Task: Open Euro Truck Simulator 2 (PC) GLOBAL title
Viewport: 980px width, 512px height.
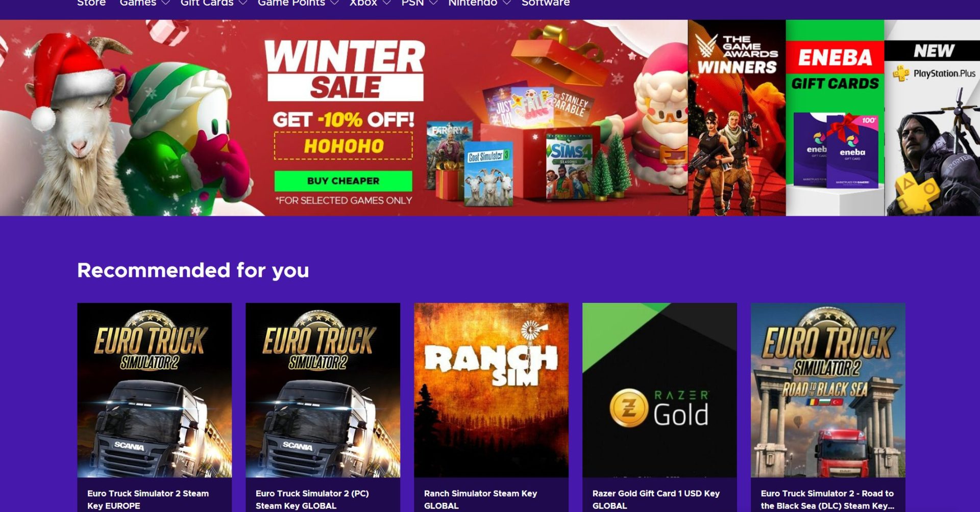Action: (x=312, y=500)
